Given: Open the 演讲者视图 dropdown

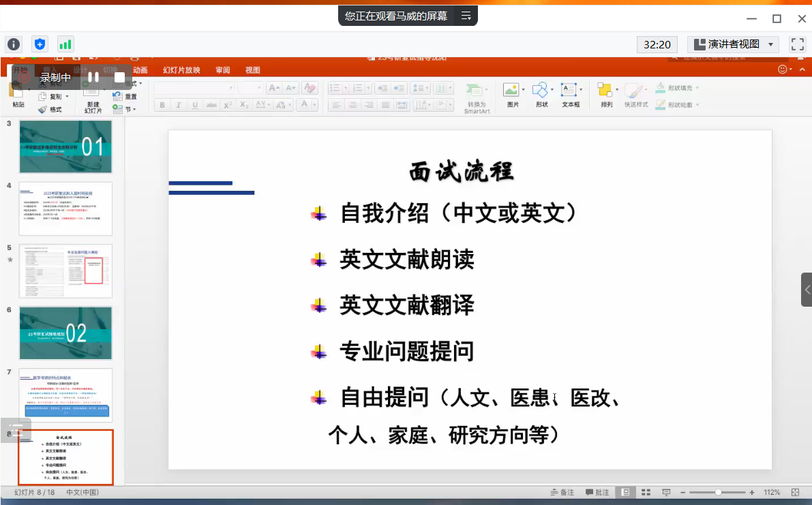Looking at the screenshot, I should click(x=733, y=44).
